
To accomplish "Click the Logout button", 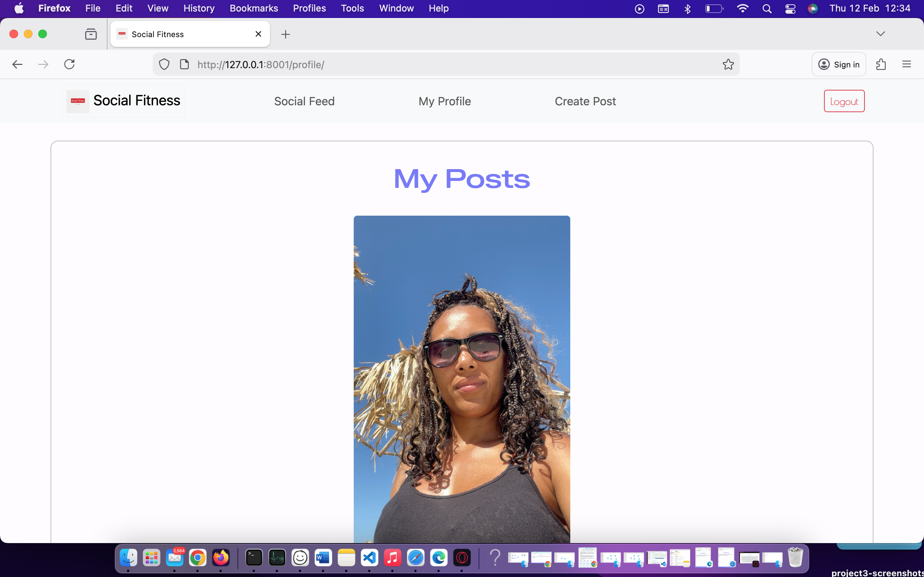I will (844, 101).
